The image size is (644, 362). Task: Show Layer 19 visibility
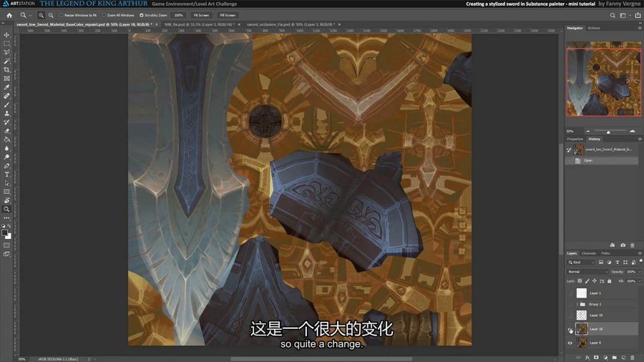[570, 315]
